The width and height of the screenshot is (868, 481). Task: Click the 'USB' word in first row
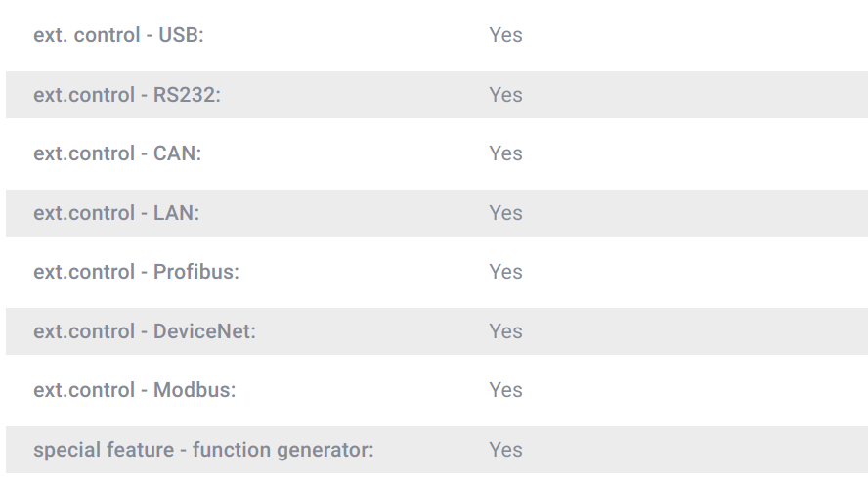coord(181,35)
